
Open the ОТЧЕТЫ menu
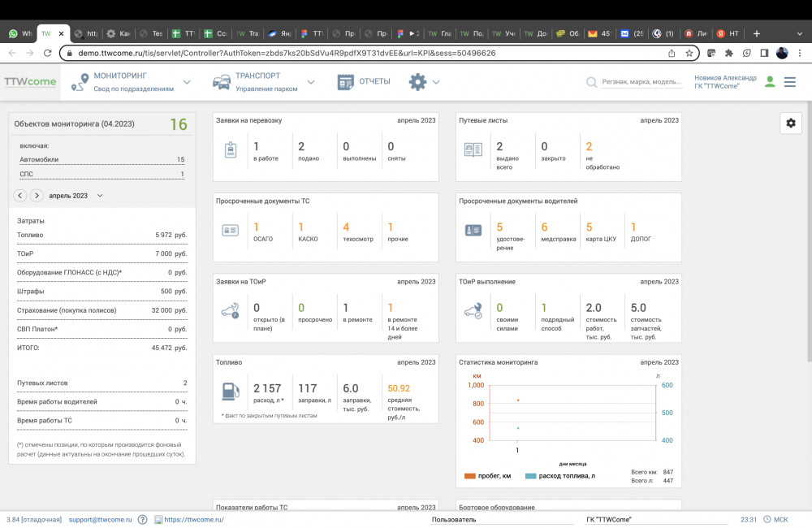[x=364, y=82]
